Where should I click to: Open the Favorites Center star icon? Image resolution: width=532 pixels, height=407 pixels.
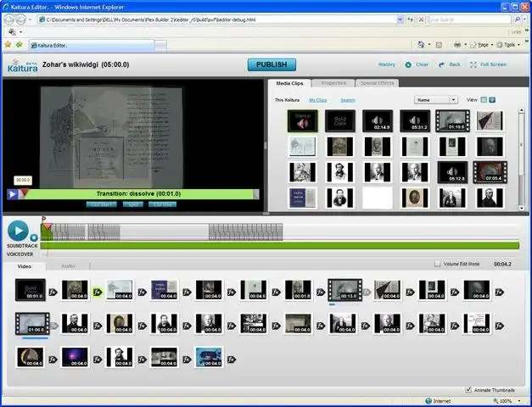pyautogui.click(x=8, y=44)
